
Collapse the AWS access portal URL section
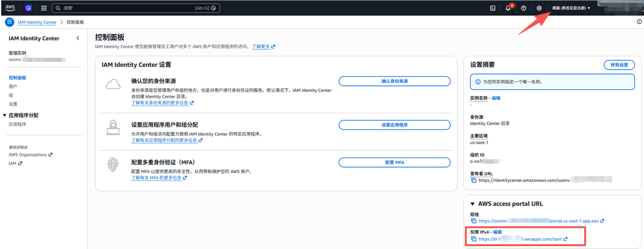(x=472, y=204)
